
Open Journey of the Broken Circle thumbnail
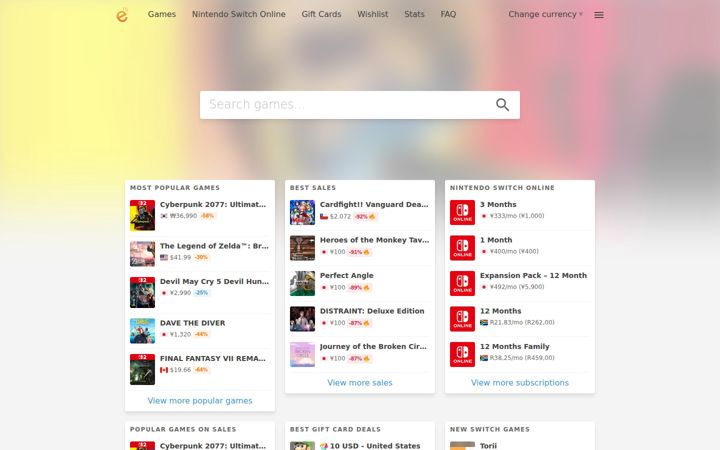coord(302,354)
